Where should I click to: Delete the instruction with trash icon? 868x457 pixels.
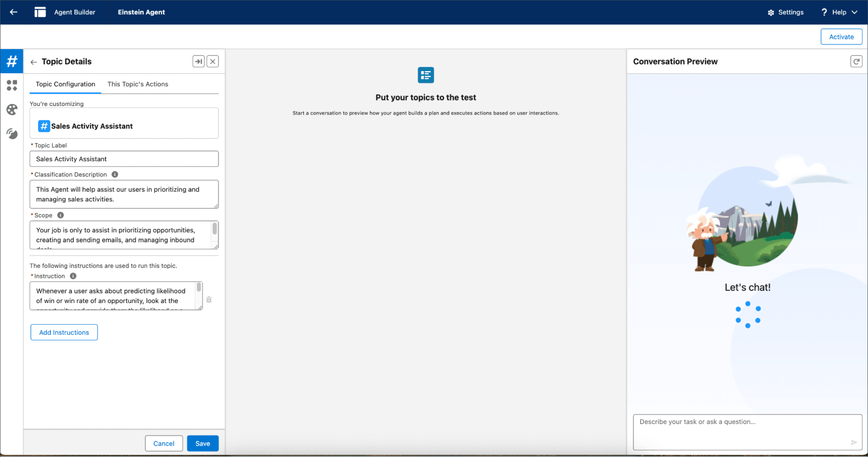(x=209, y=300)
